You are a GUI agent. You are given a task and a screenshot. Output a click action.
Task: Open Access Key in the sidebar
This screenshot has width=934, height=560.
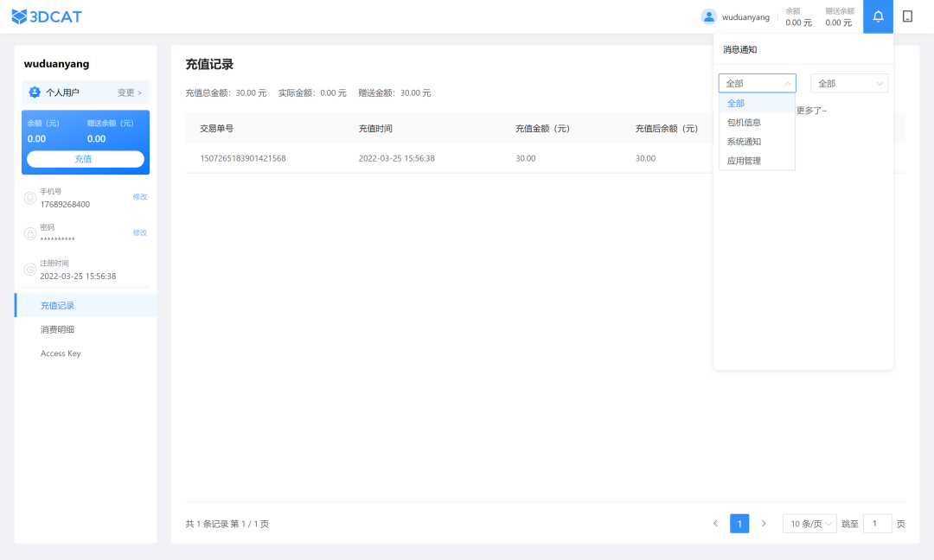click(61, 353)
